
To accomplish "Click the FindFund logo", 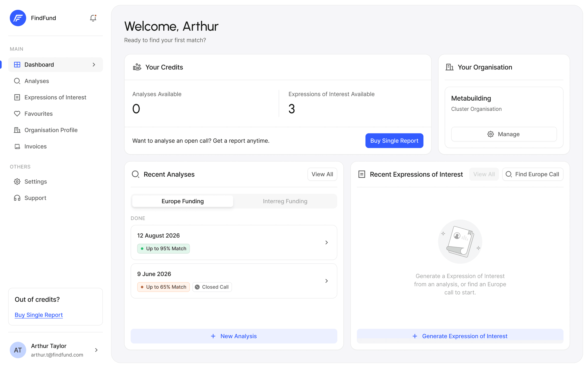I will click(x=18, y=18).
